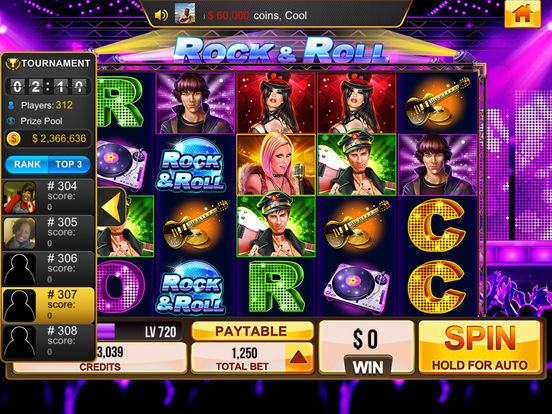Mute sound with the speaker icon

(162, 15)
